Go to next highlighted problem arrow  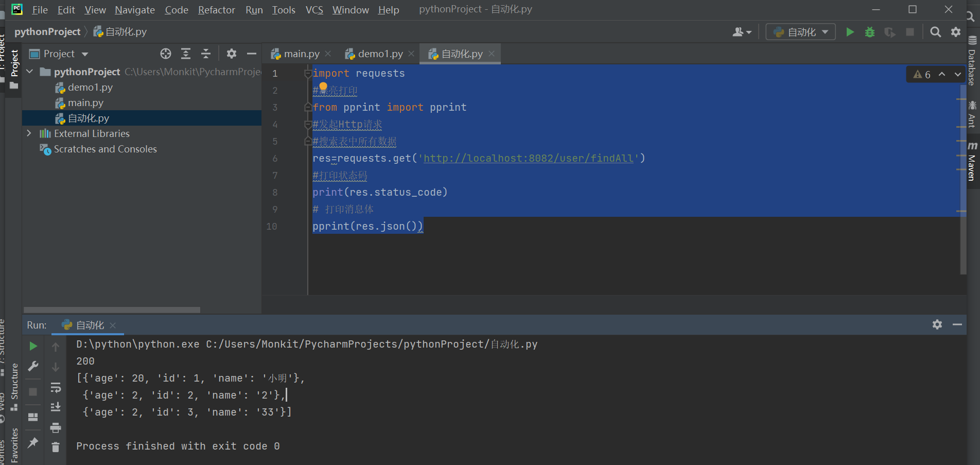[x=957, y=74]
